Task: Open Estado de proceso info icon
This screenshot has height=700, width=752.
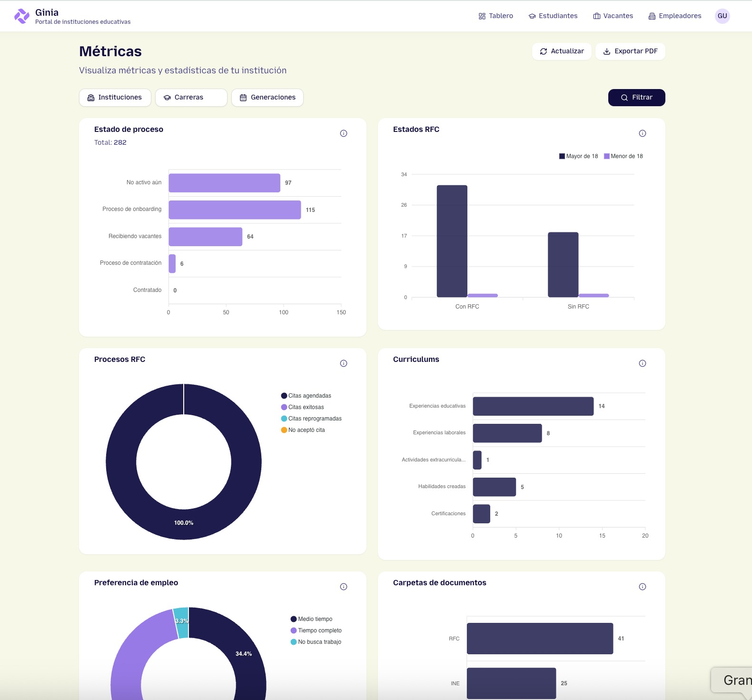Action: click(x=344, y=133)
